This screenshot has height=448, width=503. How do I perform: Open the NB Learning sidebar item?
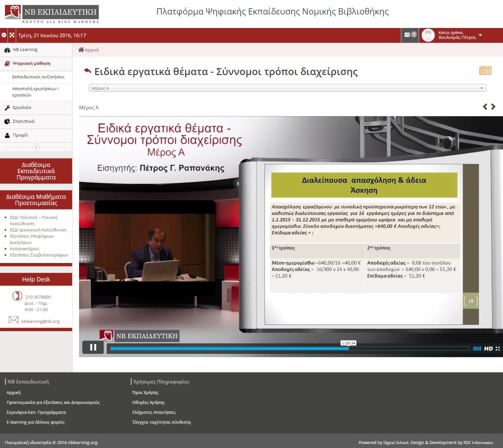pos(36,50)
